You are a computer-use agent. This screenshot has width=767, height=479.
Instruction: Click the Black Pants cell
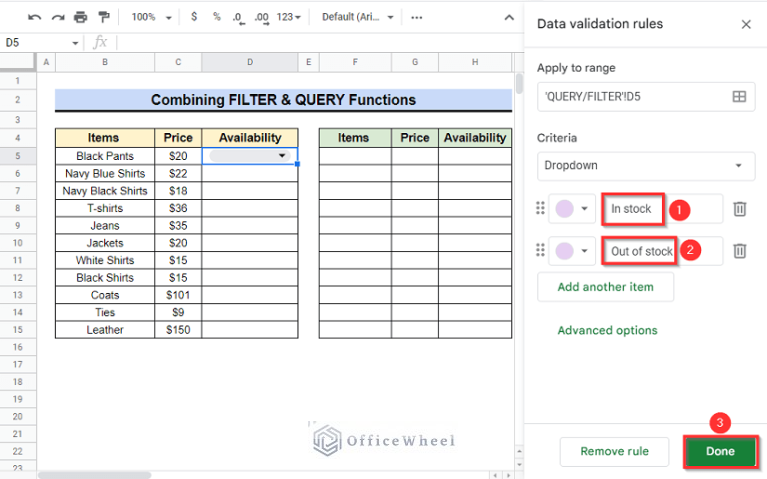105,156
